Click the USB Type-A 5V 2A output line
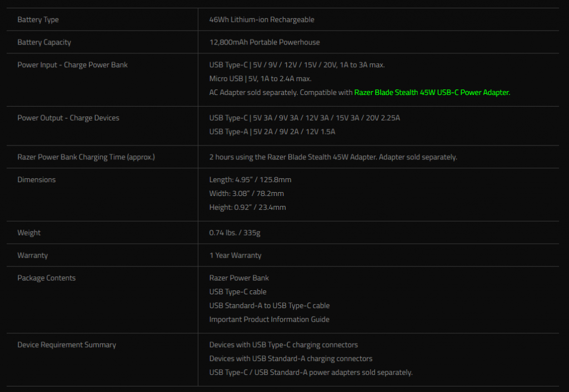The height and width of the screenshot is (392, 569). [272, 132]
